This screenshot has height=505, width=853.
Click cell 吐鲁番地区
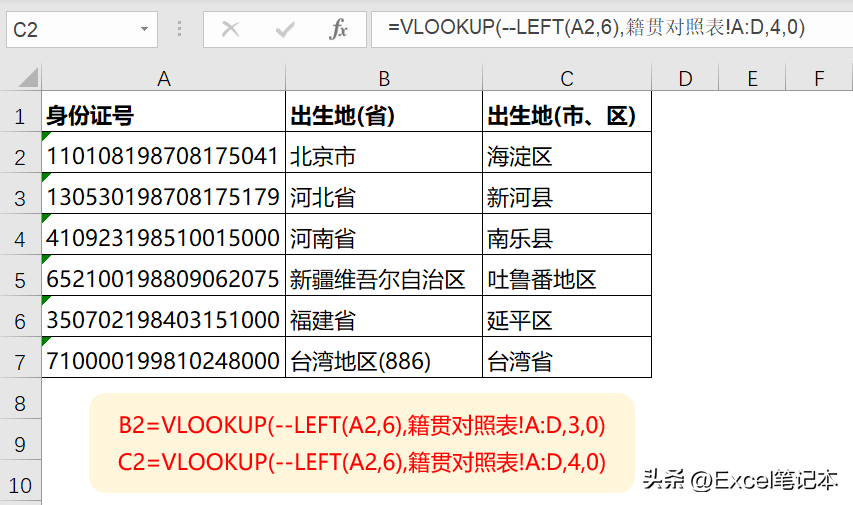(567, 275)
